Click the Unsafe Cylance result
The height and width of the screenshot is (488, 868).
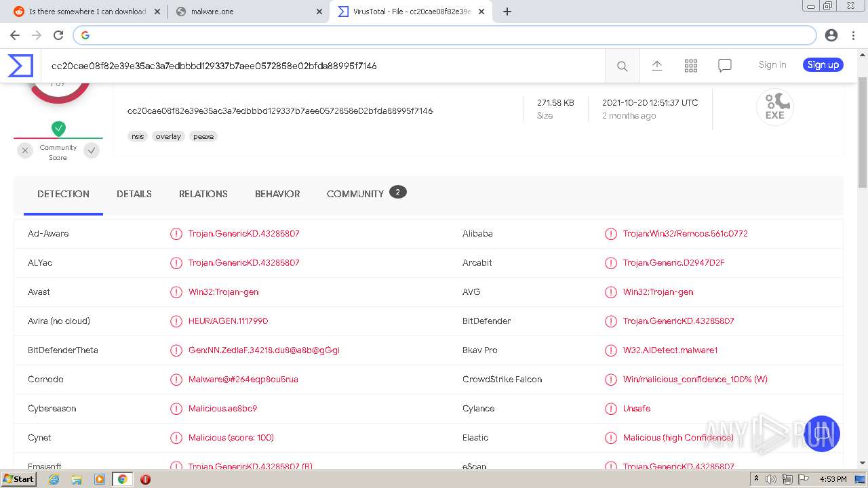coord(636,409)
